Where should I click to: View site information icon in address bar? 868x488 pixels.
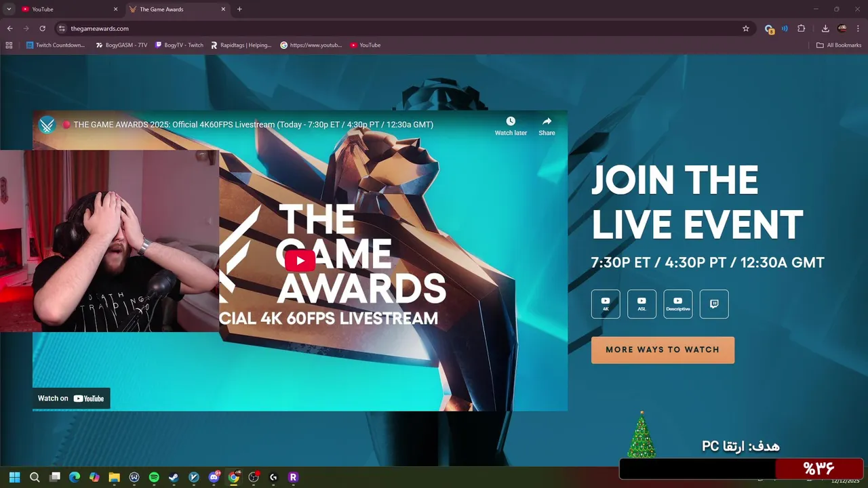point(62,28)
